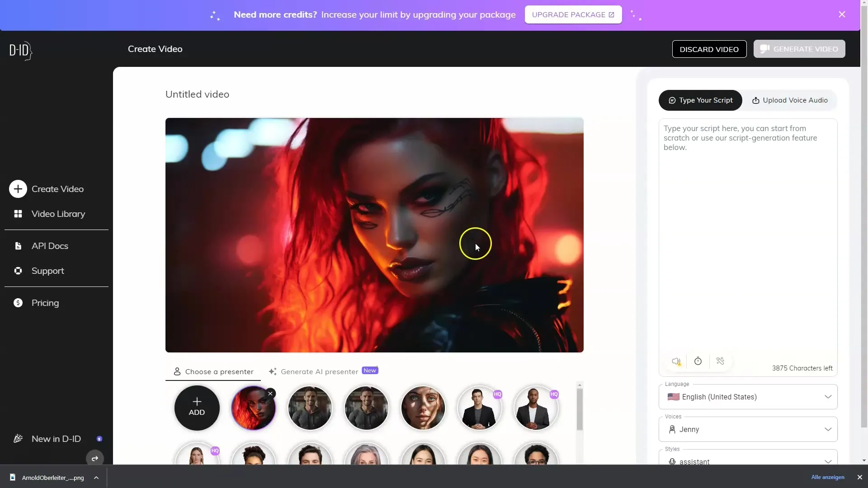Image resolution: width=868 pixels, height=488 pixels.
Task: Click the API Docs sidebar icon
Action: (x=17, y=245)
